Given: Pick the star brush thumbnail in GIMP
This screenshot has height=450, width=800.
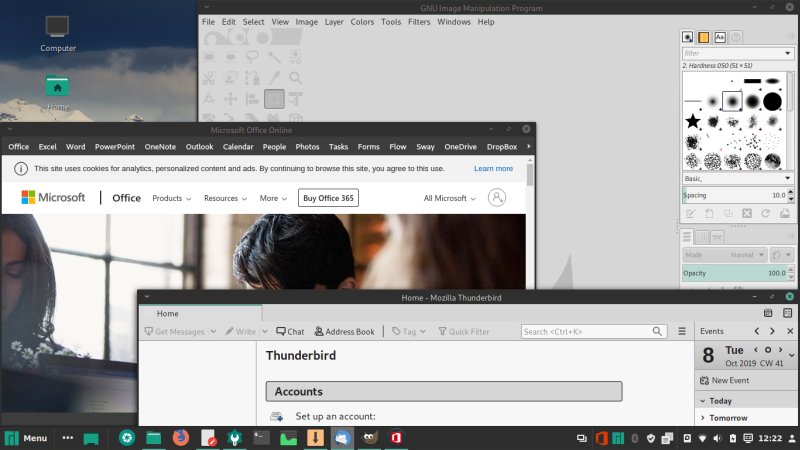Looking at the screenshot, I should click(x=692, y=121).
